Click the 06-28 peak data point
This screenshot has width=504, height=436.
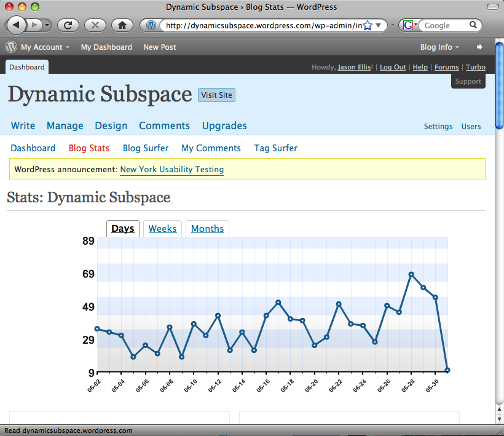pyautogui.click(x=411, y=274)
